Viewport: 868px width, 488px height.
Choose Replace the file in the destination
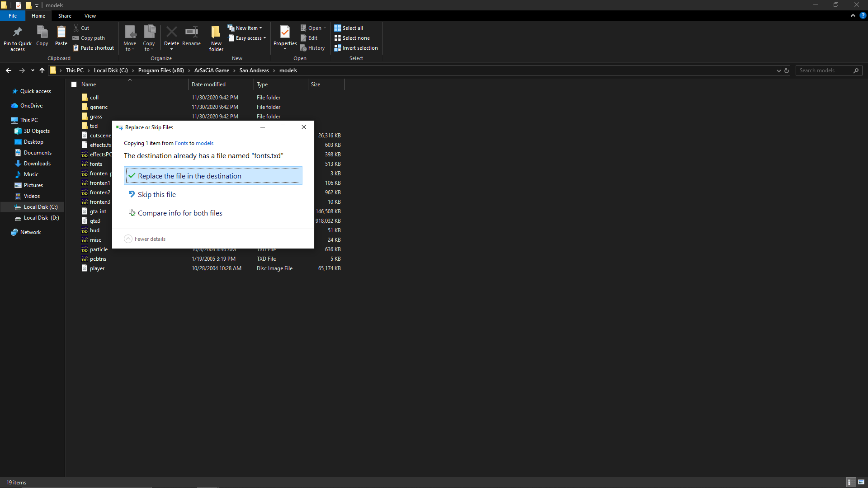pyautogui.click(x=213, y=176)
